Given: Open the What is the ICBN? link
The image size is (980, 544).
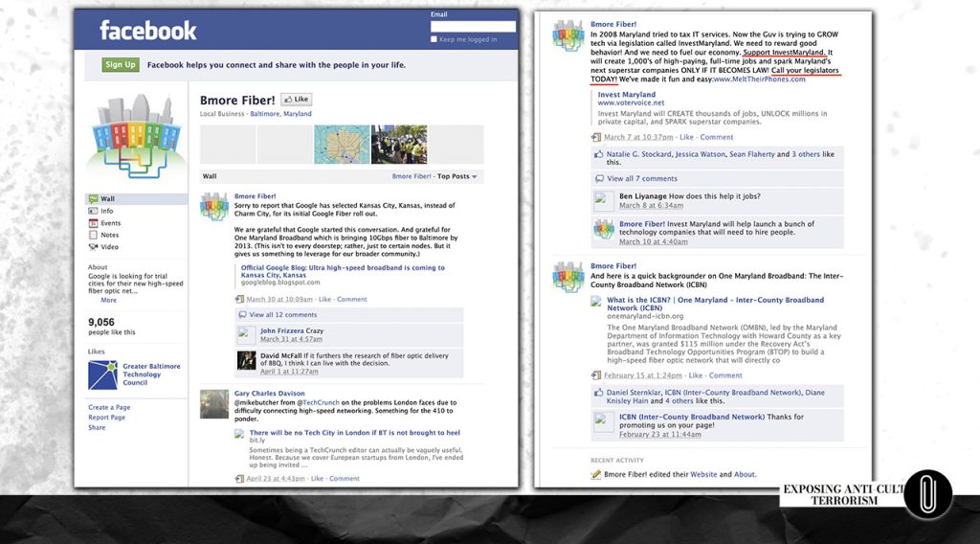Looking at the screenshot, I should point(716,304).
